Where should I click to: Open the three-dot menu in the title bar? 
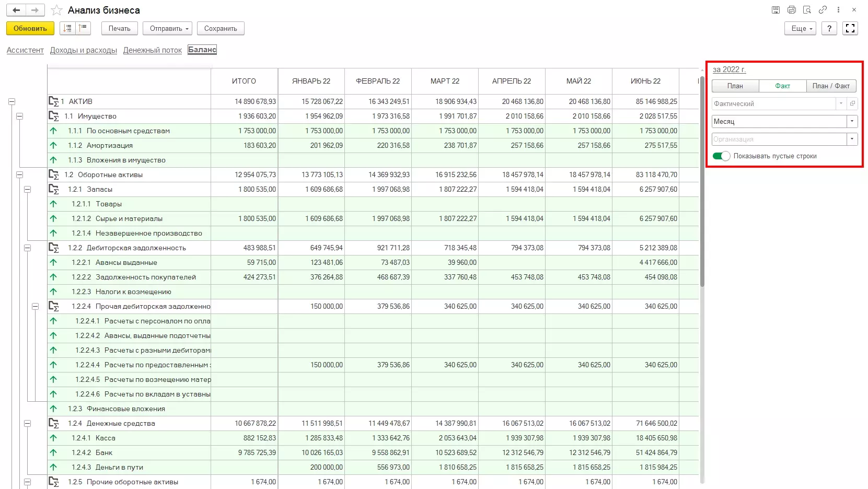pyautogui.click(x=838, y=10)
